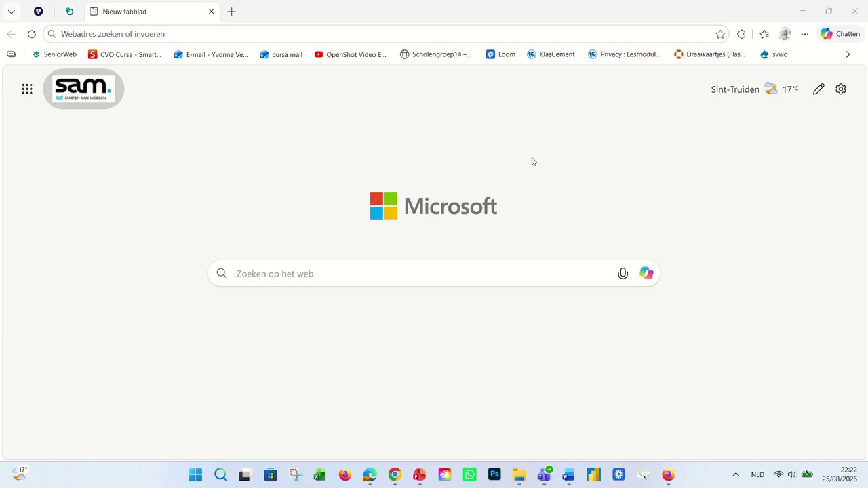This screenshot has height=488, width=868.
Task: Launch Power BI from the taskbar
Action: point(594,474)
